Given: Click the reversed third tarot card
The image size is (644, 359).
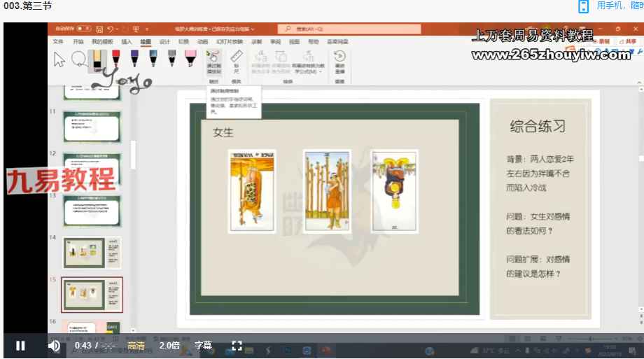Looking at the screenshot, I should pos(394,192).
